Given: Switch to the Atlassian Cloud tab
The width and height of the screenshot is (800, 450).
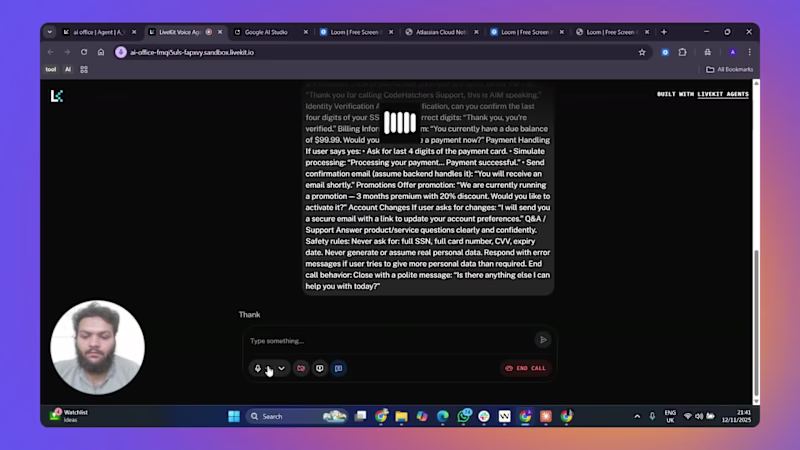Looking at the screenshot, I should point(442,32).
